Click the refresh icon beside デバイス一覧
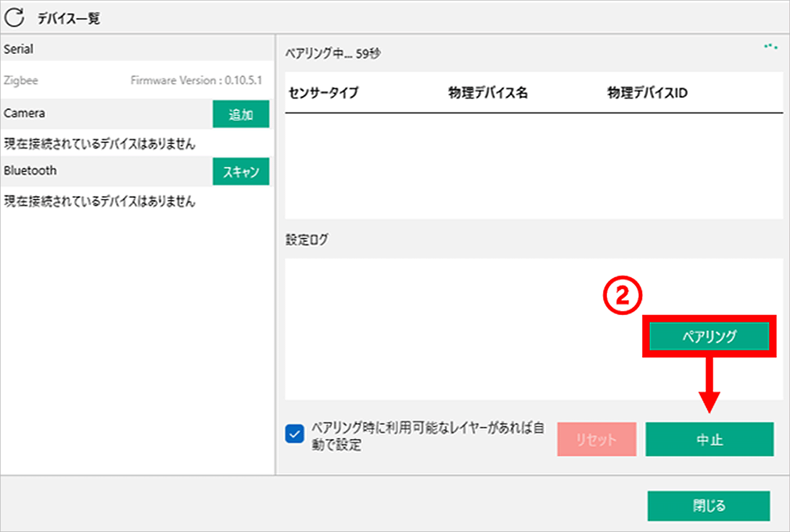The height and width of the screenshot is (532, 790). 14,17
